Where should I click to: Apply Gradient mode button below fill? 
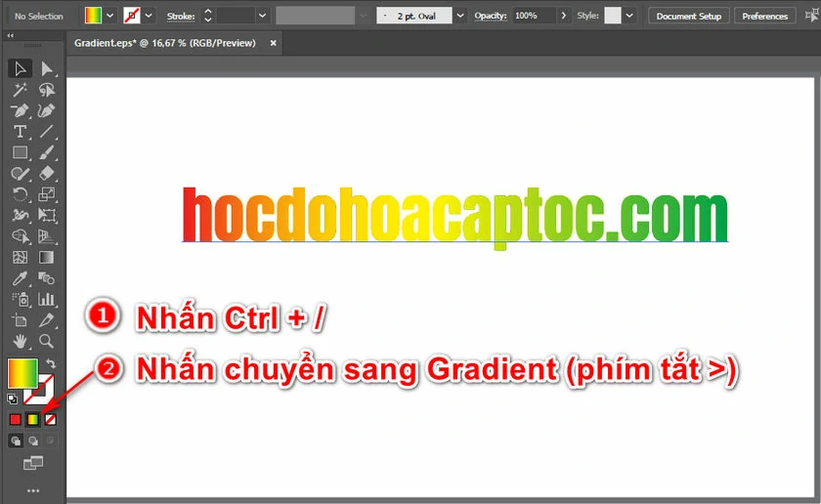tap(33, 420)
